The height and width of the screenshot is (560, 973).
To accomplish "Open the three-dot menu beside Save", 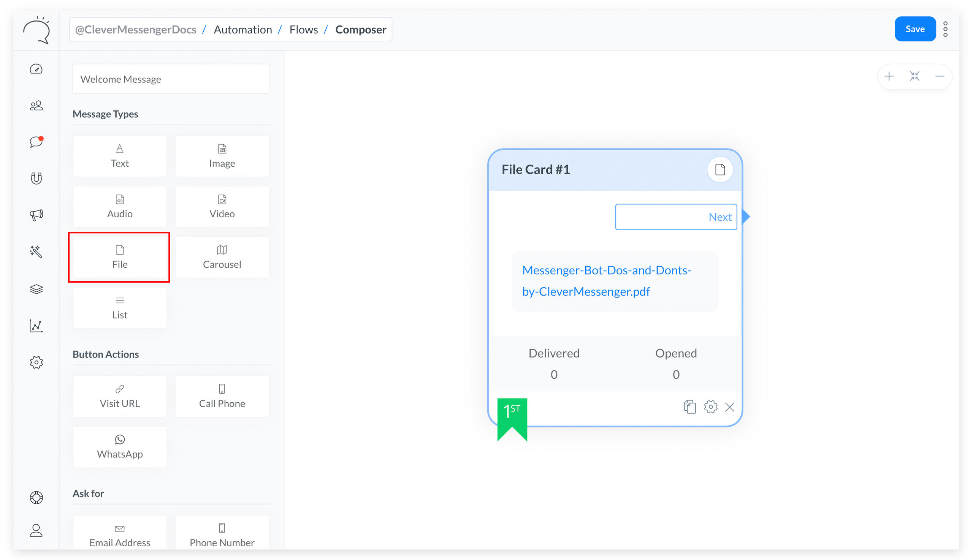I will (945, 29).
